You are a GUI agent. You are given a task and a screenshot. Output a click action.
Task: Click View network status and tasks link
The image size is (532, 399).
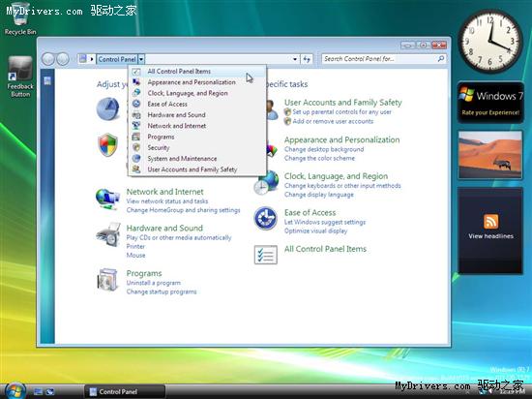[x=167, y=201]
